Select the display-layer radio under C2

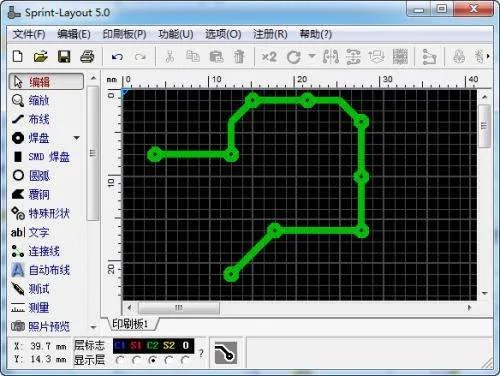pyautogui.click(x=153, y=360)
